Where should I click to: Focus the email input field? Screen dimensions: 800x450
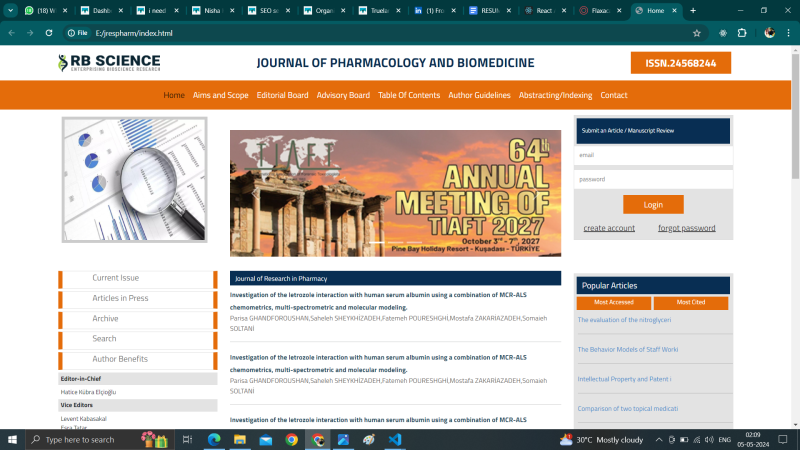653,155
